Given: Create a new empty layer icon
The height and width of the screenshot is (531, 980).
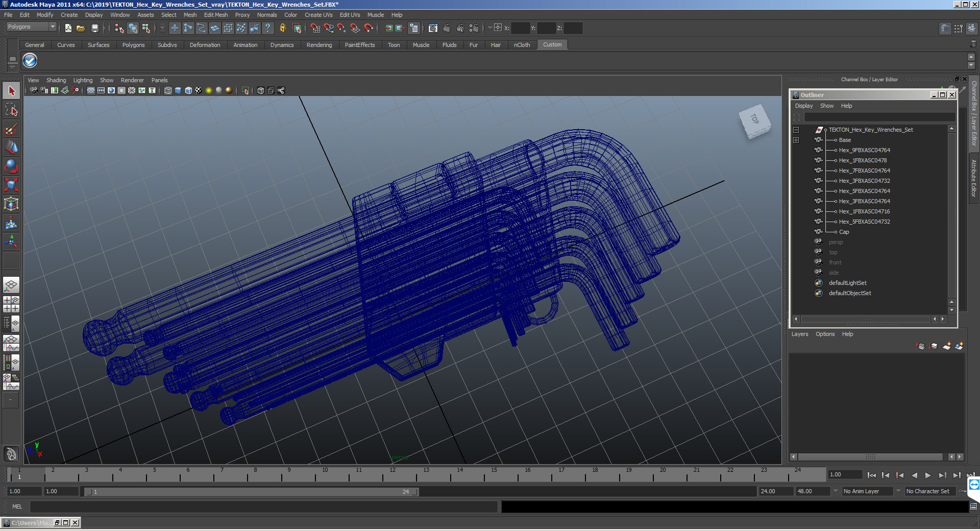Looking at the screenshot, I should pyautogui.click(x=946, y=346).
